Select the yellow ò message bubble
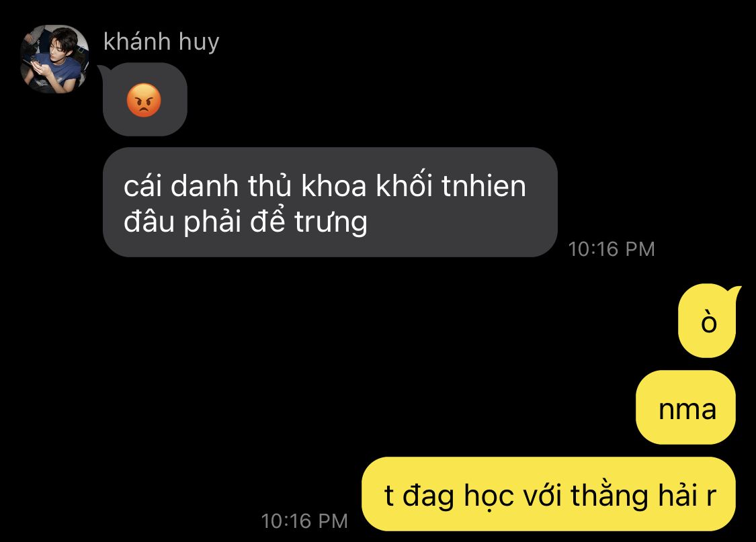The height and width of the screenshot is (542, 756). coord(707,321)
